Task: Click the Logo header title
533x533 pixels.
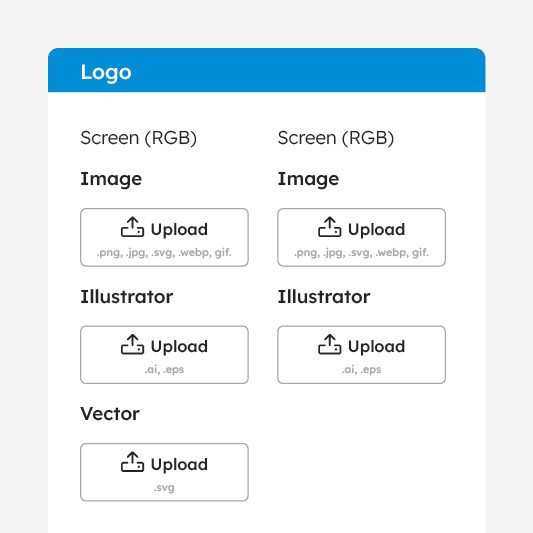Action: [106, 73]
